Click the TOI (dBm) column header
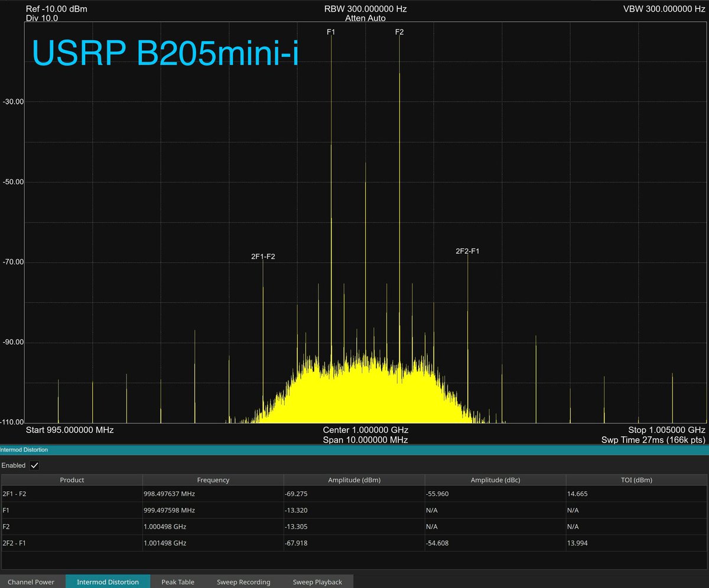The width and height of the screenshot is (709, 588). click(636, 480)
